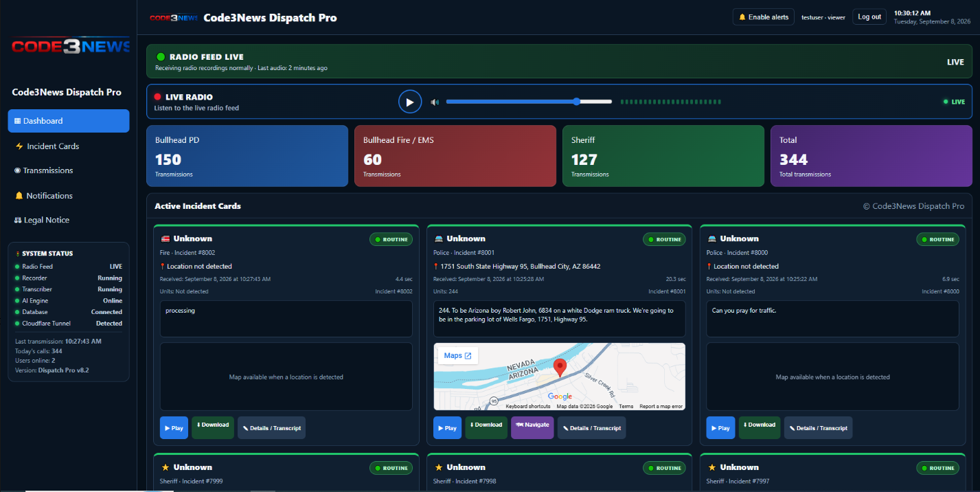Click the Code3News sidebar logo
The width and height of the screenshot is (980, 492).
click(71, 46)
